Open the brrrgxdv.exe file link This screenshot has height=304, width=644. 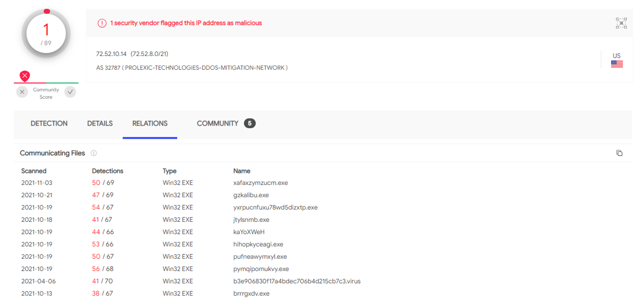pos(251,294)
